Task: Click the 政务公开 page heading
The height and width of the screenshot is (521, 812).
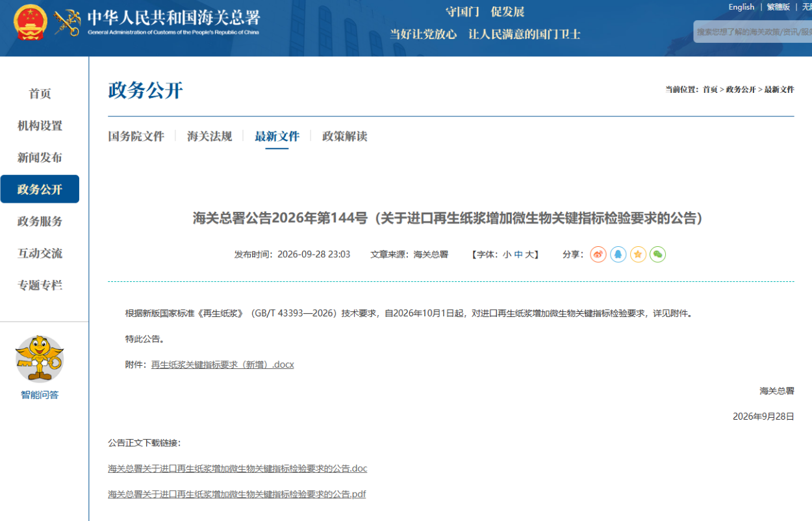Action: [146, 90]
